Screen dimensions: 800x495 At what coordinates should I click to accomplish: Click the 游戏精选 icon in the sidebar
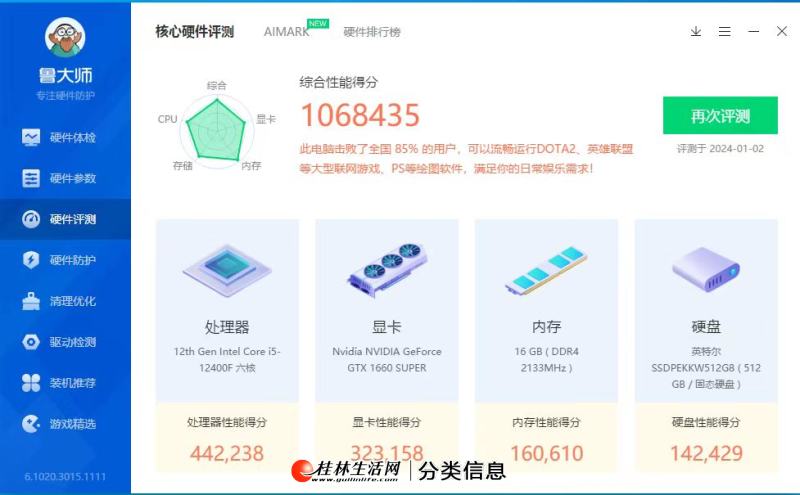(31, 424)
